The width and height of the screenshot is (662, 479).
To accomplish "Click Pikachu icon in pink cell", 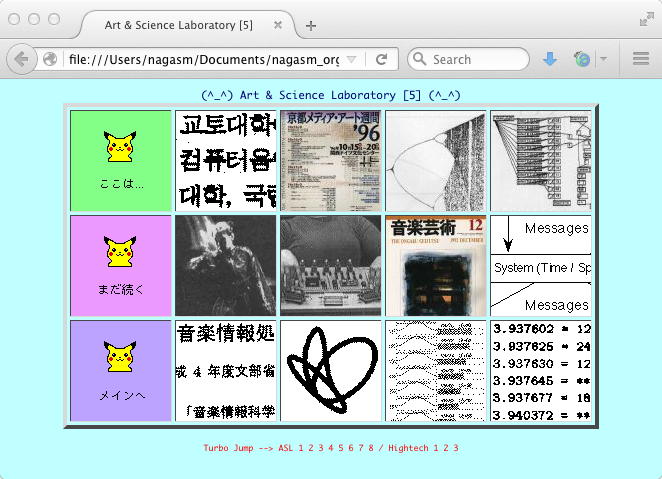I will tap(120, 252).
